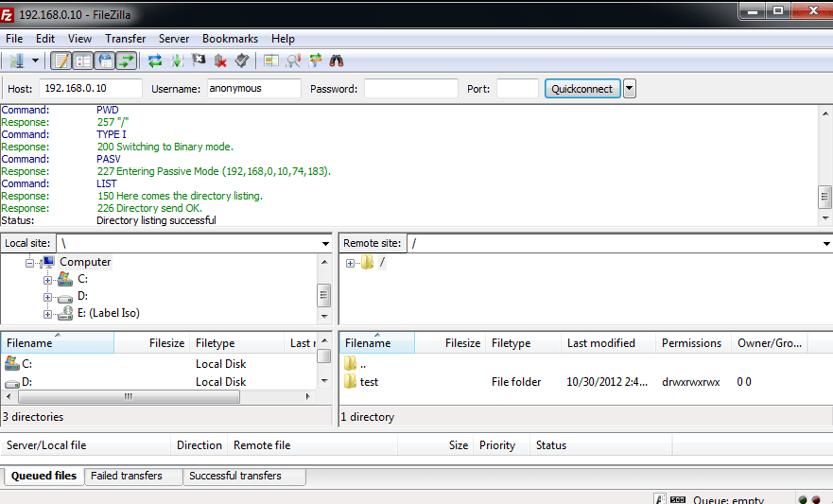Click local tree vertical scrollbar thumb
Image resolution: width=833 pixels, height=504 pixels.
coord(324,295)
